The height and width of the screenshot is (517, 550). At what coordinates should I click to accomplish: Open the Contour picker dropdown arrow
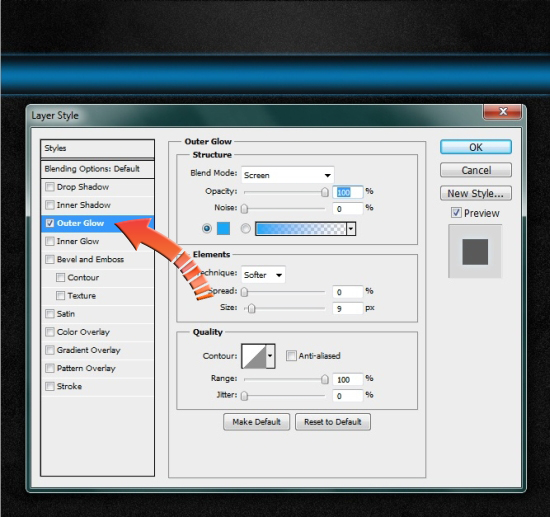click(x=270, y=356)
